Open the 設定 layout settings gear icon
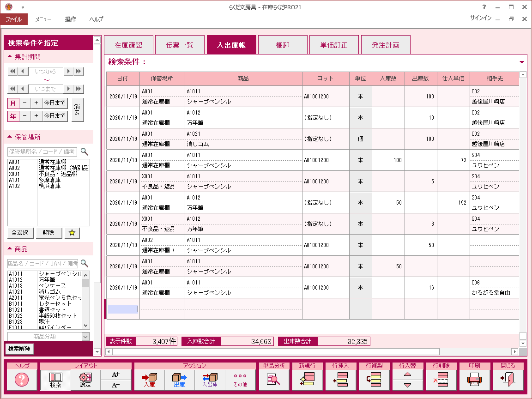Viewport: 532px width, 399px height. tap(85, 380)
